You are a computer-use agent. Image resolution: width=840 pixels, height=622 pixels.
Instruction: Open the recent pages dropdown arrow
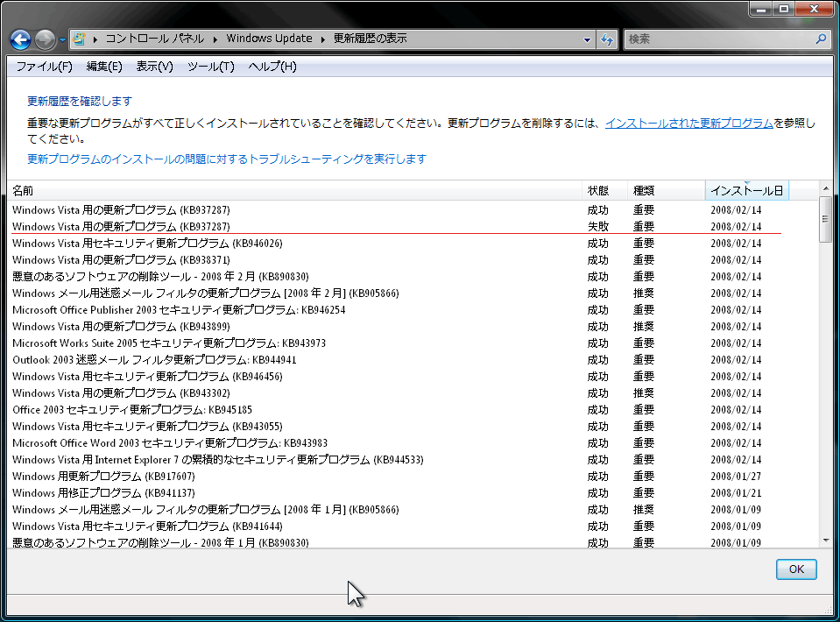pyautogui.click(x=62, y=40)
